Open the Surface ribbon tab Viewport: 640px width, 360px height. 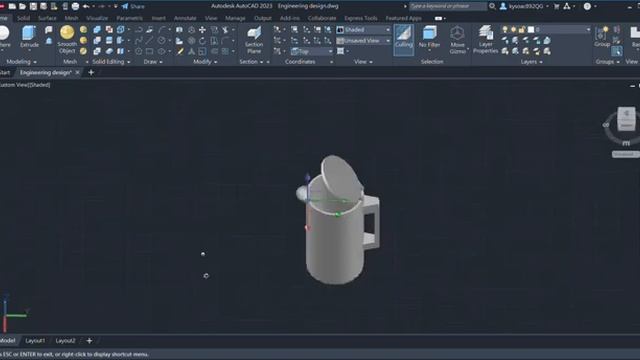pyautogui.click(x=47, y=18)
